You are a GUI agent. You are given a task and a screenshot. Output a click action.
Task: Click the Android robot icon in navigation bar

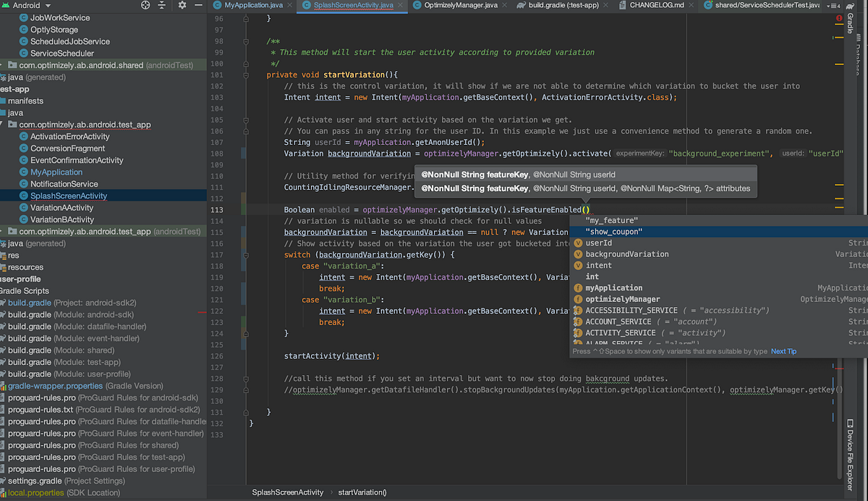tap(7, 5)
